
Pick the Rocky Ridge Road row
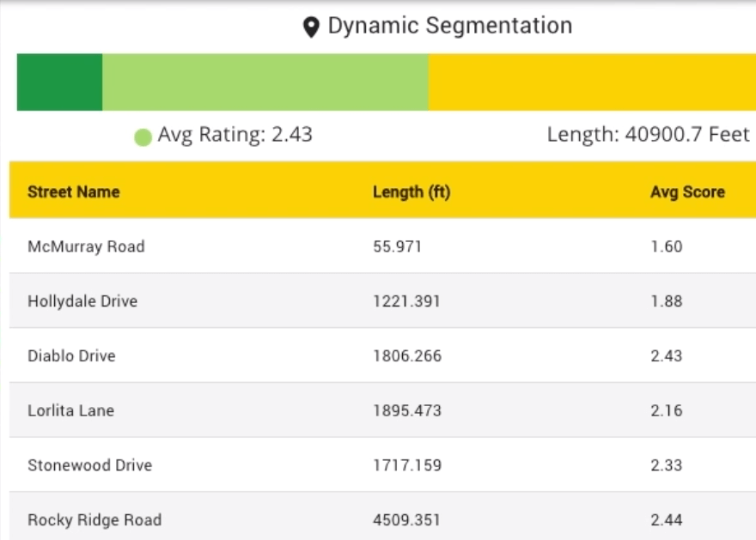pyautogui.click(x=383, y=517)
